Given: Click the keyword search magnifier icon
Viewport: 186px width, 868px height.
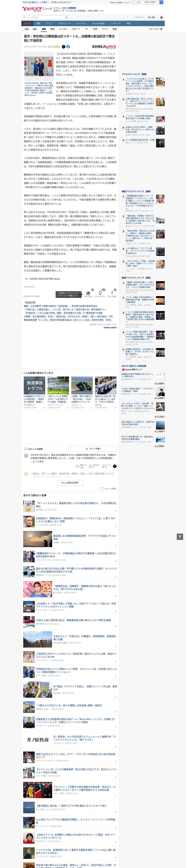Looking at the screenshot, I should coord(66,18).
